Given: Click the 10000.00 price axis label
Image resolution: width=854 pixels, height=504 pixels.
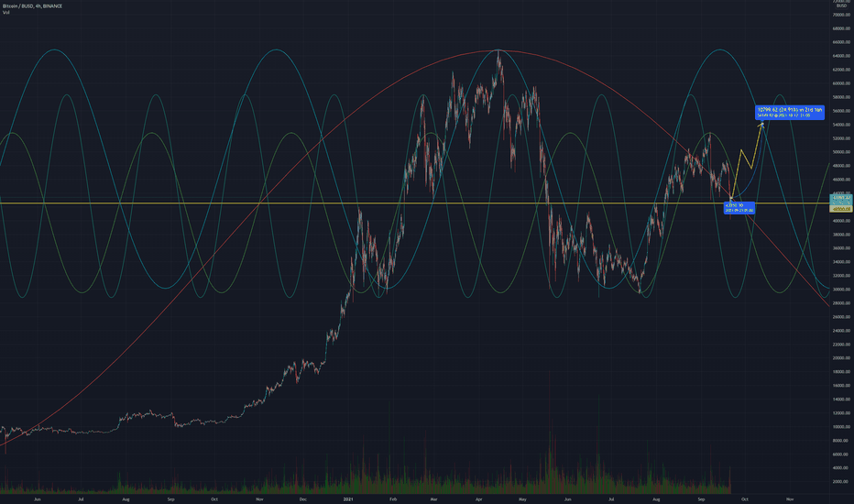Looking at the screenshot, I should (x=841, y=427).
